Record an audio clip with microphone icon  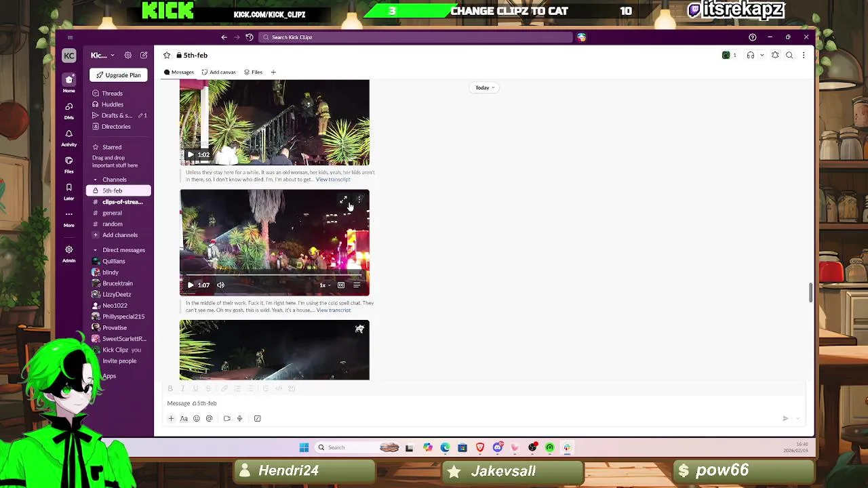239,419
